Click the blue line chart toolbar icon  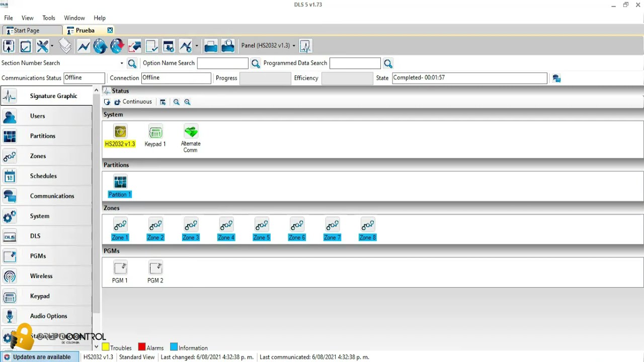(84, 46)
